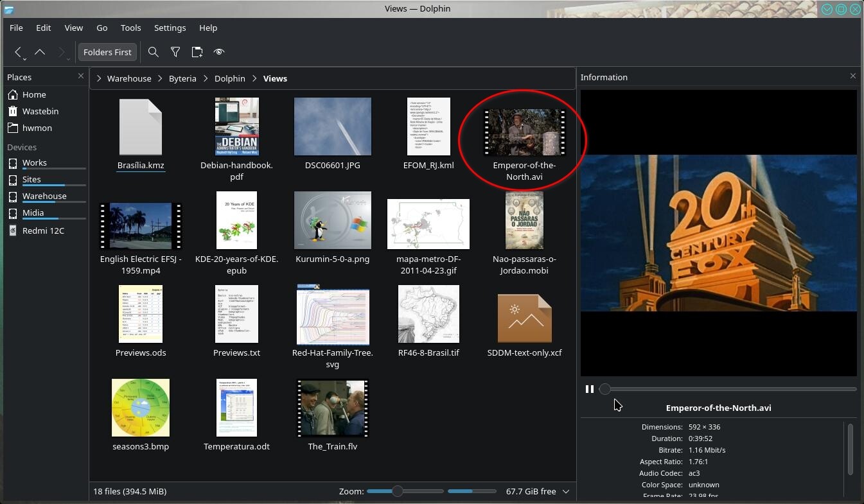Expand the breadcrumb root chevron before Warehouse

pos(99,78)
